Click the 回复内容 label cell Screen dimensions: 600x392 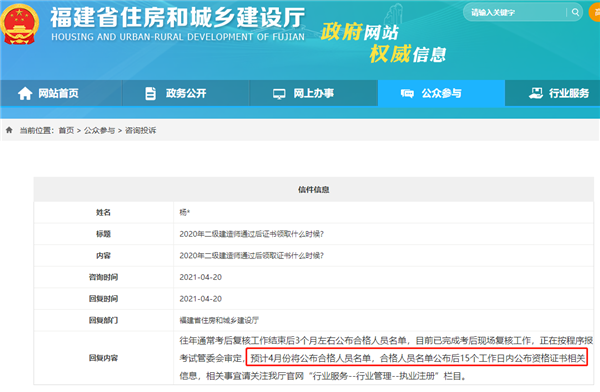pyautogui.click(x=104, y=358)
